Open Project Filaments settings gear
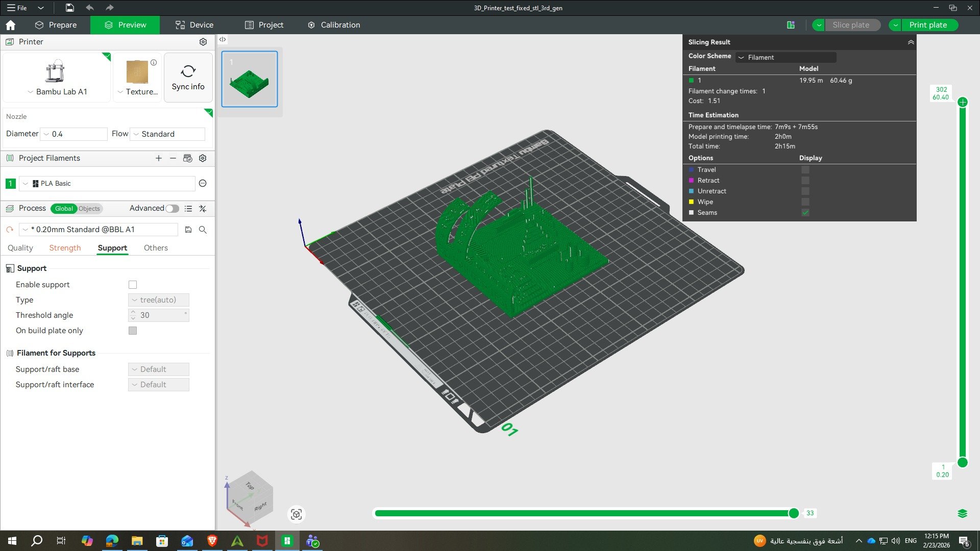 pos(203,158)
